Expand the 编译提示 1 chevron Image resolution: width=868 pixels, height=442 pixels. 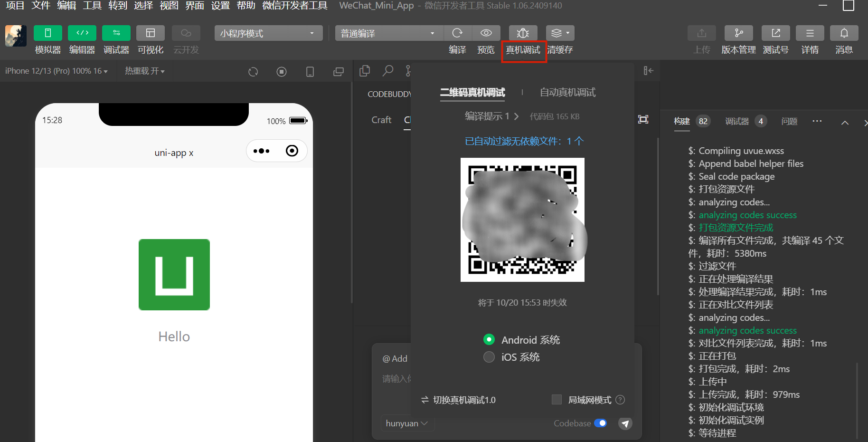516,116
